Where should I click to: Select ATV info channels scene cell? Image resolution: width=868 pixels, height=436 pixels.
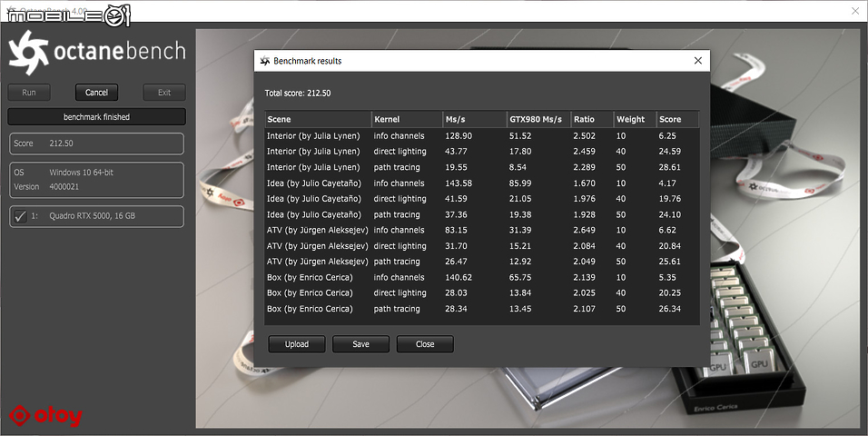click(x=317, y=230)
